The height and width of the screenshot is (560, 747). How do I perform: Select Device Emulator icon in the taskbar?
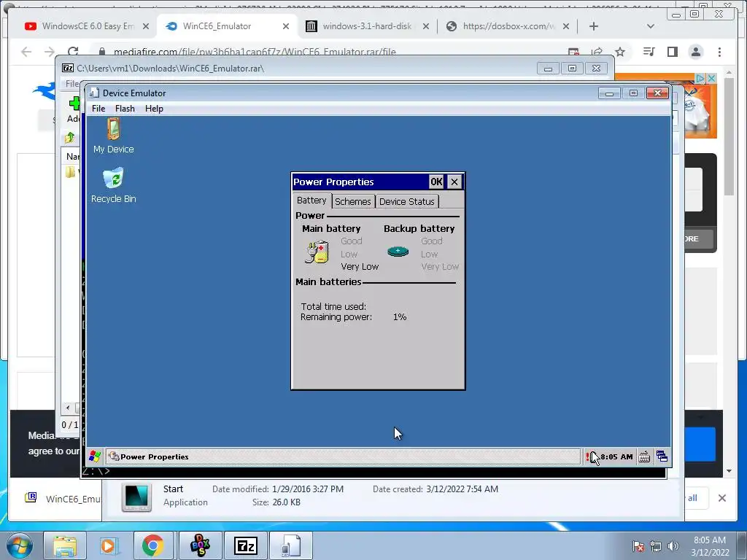coord(291,545)
